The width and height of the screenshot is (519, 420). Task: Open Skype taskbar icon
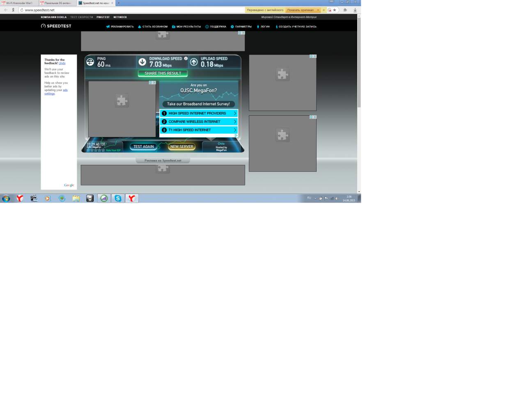click(118, 199)
